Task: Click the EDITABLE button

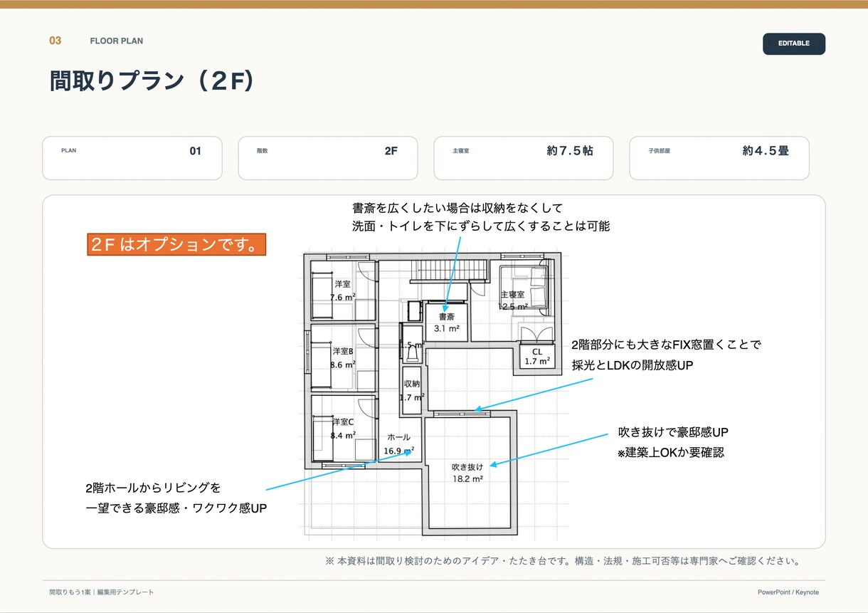Action: click(794, 43)
